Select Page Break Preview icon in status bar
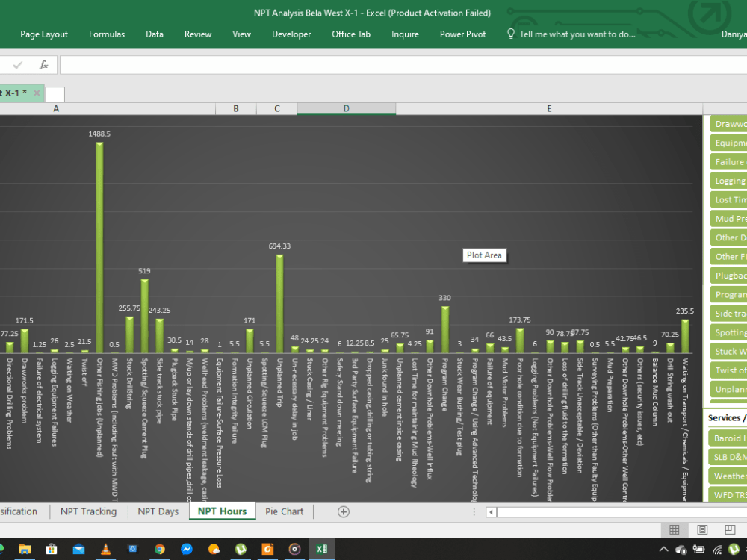This screenshot has height=560, width=747. click(x=730, y=529)
